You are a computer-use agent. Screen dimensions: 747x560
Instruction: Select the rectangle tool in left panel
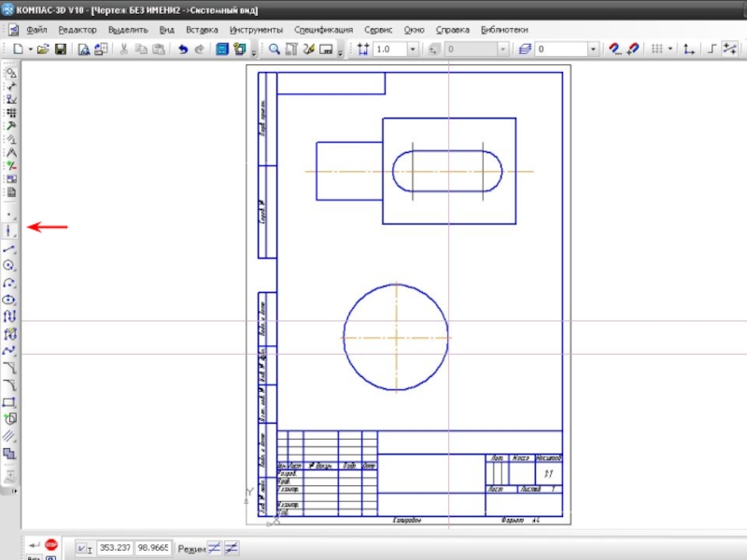click(10, 401)
